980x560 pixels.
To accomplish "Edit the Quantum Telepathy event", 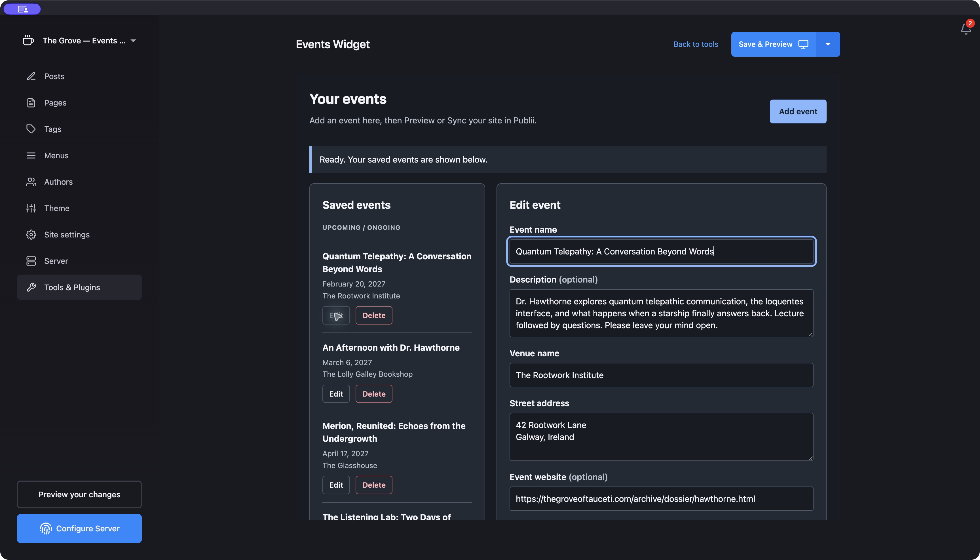I will [x=336, y=315].
